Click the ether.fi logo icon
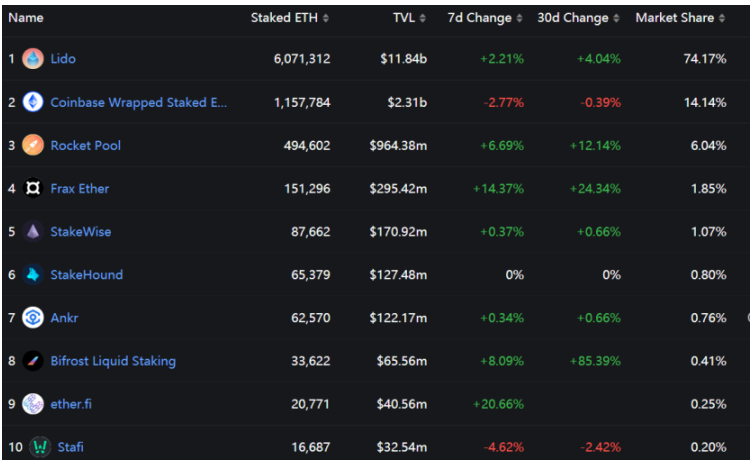 [x=33, y=404]
